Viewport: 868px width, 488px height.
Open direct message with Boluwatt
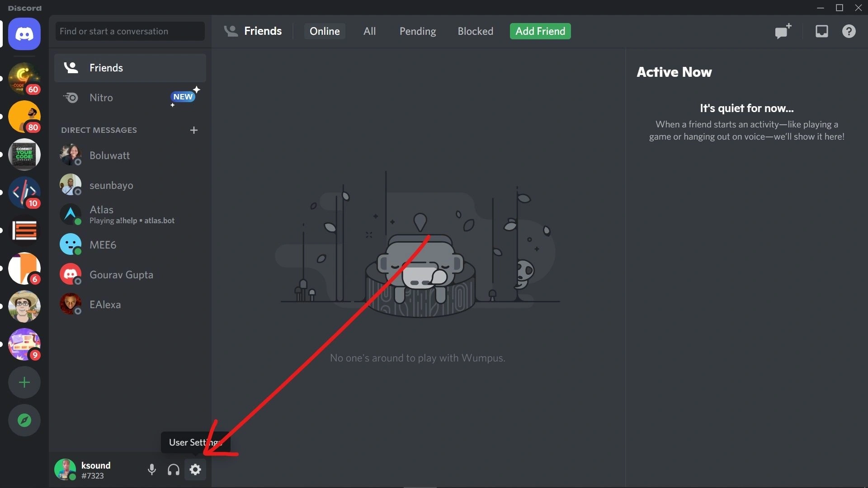tap(130, 155)
